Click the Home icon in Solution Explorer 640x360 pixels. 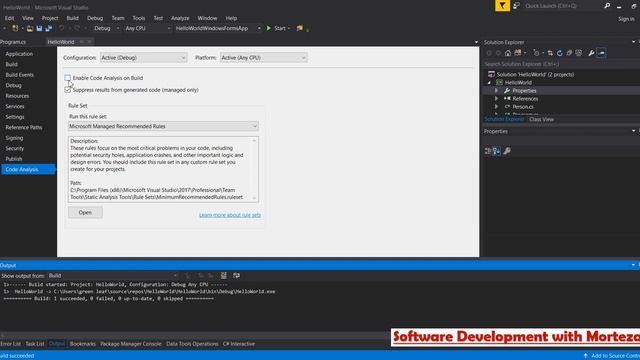click(508, 53)
